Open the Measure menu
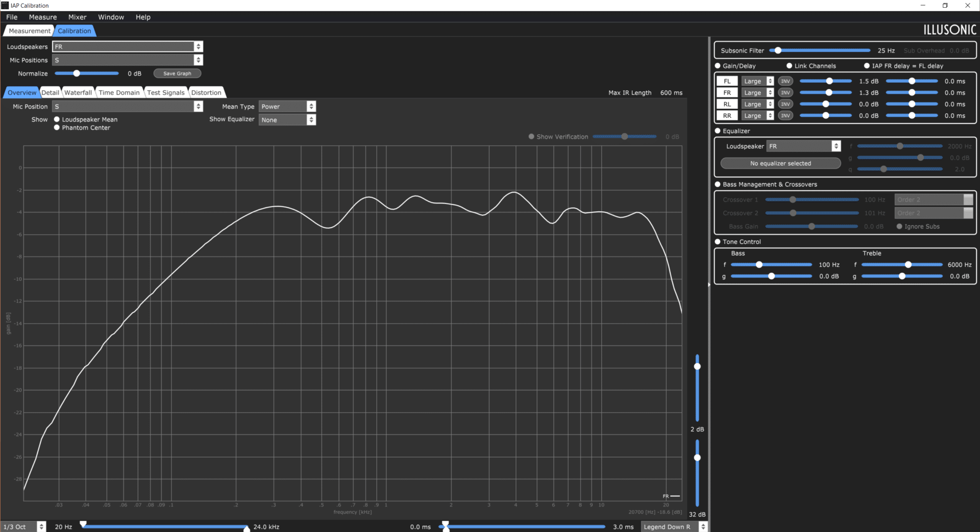980x532 pixels. pos(43,17)
